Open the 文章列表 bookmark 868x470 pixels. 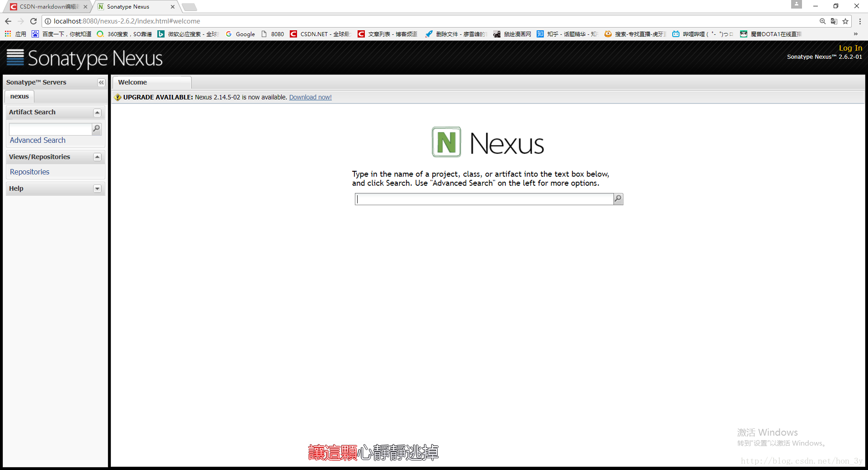point(387,34)
